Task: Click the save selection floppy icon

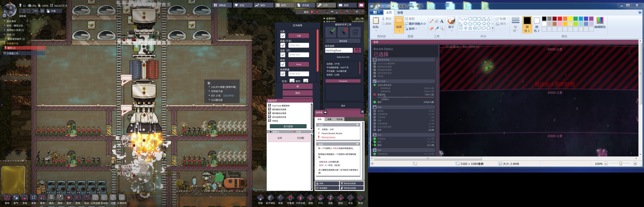Action: pyautogui.click(x=357, y=50)
